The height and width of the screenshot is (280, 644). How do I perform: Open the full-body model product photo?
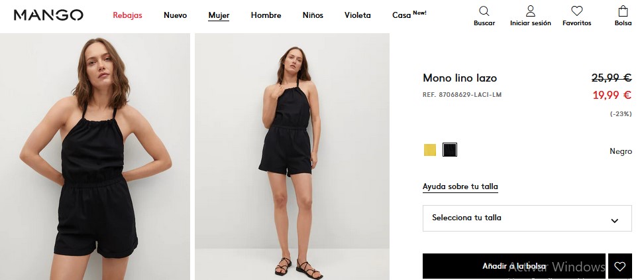tap(292, 157)
